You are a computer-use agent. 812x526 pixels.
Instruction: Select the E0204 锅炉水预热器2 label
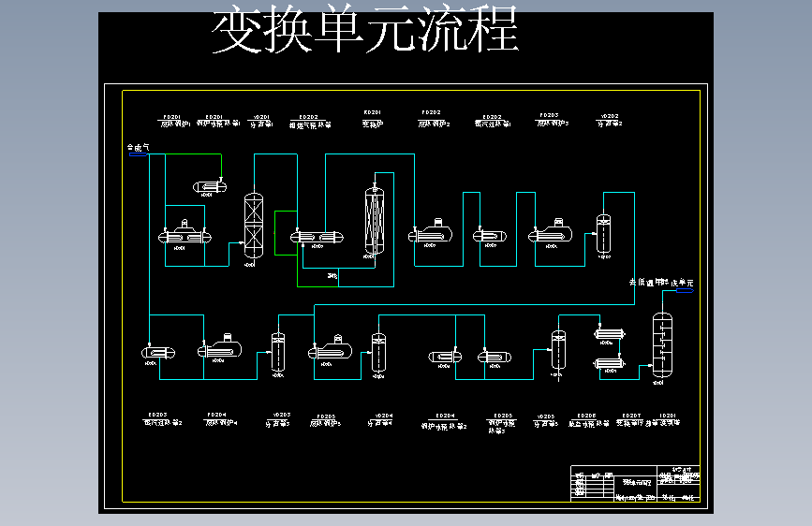pos(444,422)
